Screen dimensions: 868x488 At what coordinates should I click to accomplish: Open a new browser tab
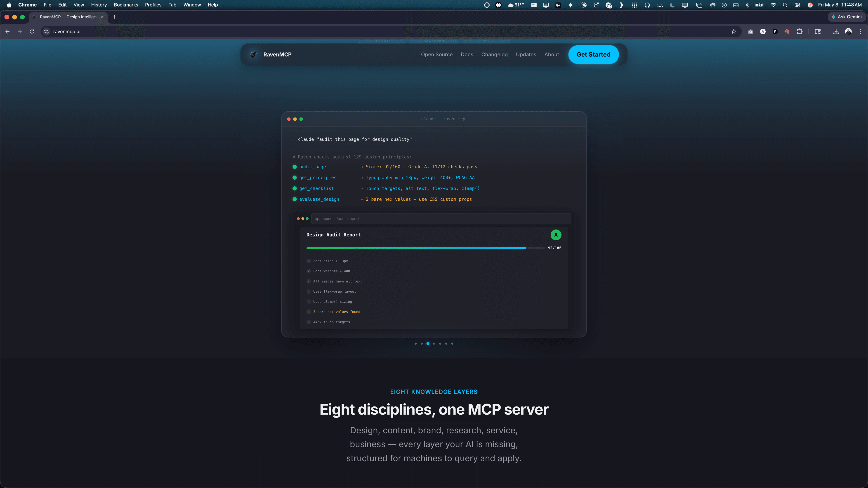pyautogui.click(x=115, y=17)
